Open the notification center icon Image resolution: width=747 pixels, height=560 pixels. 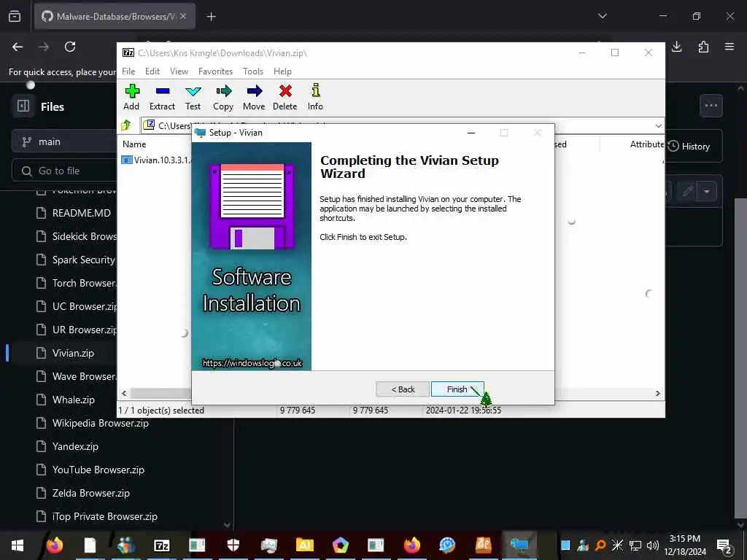tap(724, 545)
